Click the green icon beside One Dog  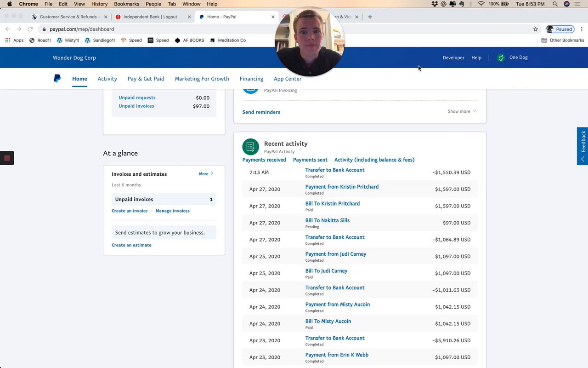pos(501,57)
